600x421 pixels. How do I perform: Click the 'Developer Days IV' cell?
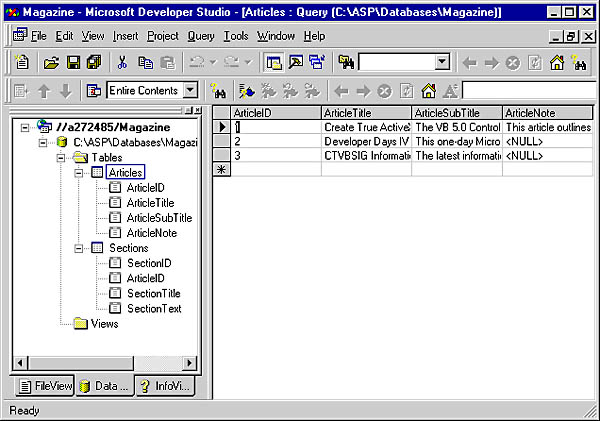[x=366, y=141]
